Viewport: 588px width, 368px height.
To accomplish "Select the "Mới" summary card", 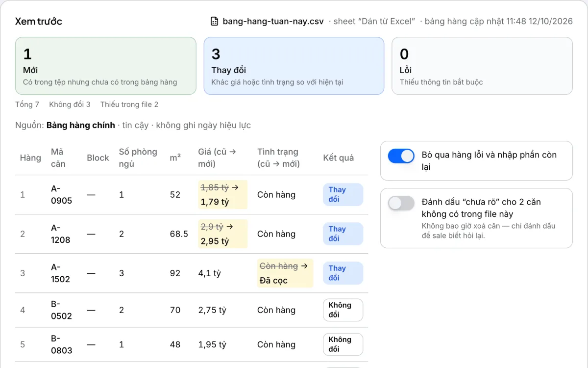I will point(106,66).
